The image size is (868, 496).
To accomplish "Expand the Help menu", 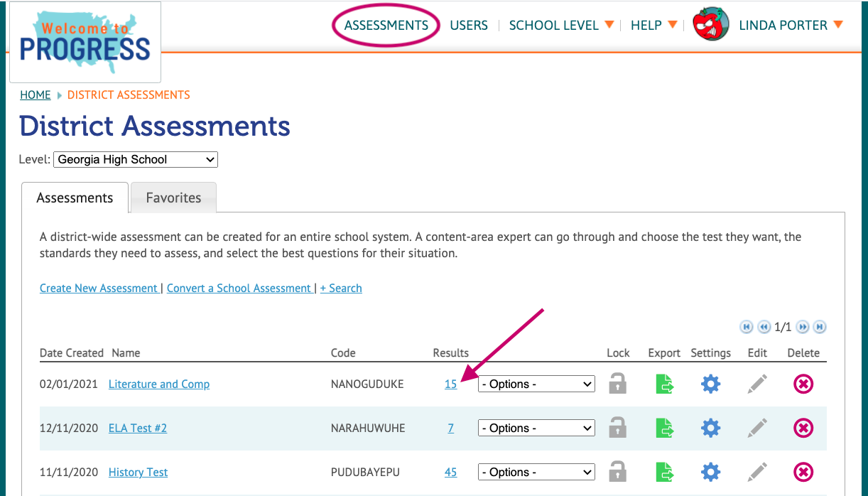I will (x=653, y=25).
